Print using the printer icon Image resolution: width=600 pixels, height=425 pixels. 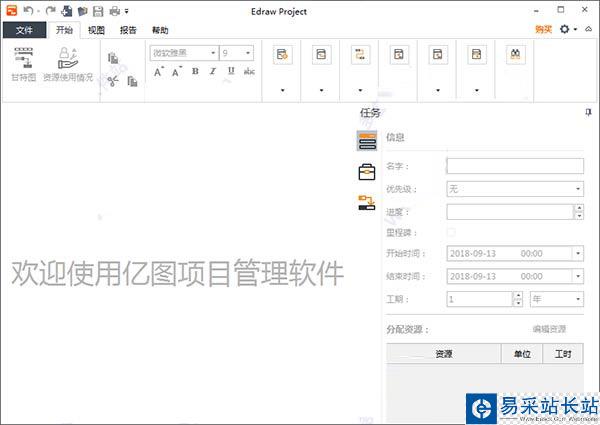tap(115, 11)
